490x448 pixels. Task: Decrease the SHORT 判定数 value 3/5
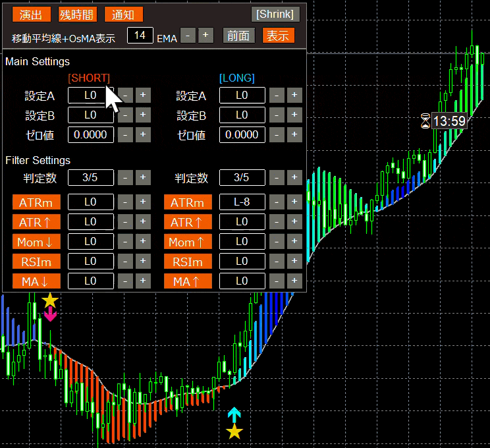(125, 177)
